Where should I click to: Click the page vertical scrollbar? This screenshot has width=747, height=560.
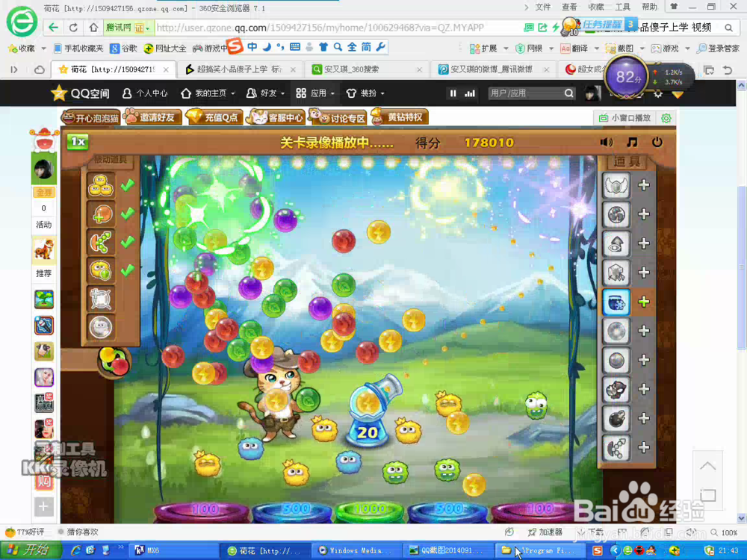741,267
